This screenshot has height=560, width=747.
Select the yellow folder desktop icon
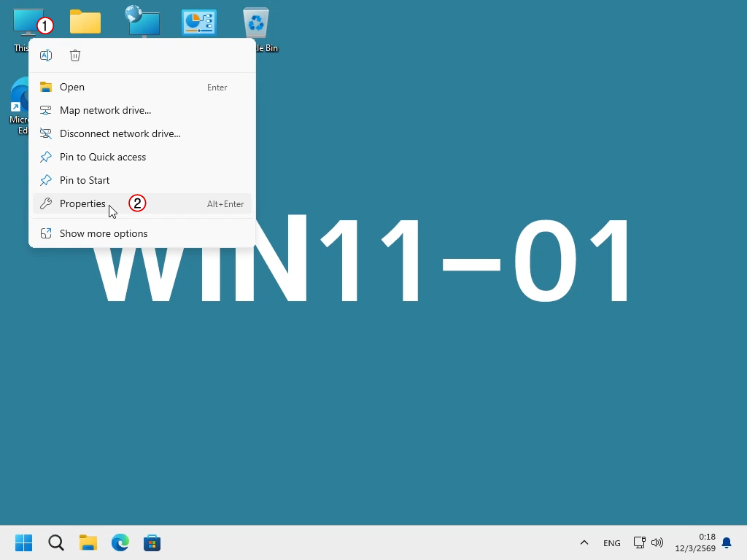point(85,22)
